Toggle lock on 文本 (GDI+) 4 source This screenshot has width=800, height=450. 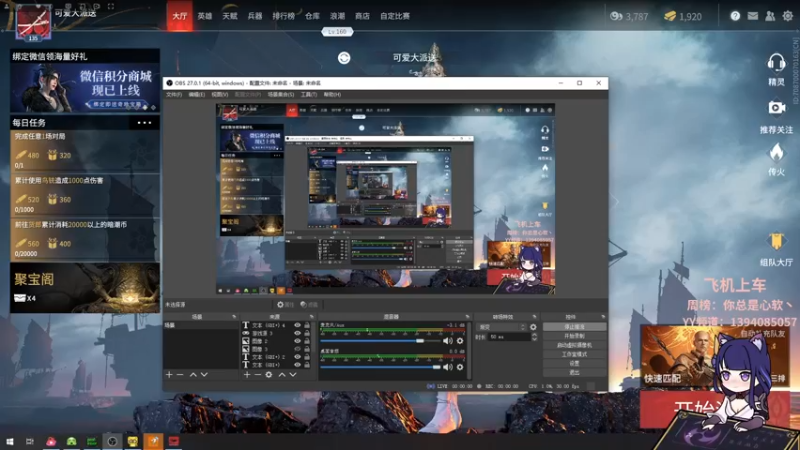coord(307,325)
